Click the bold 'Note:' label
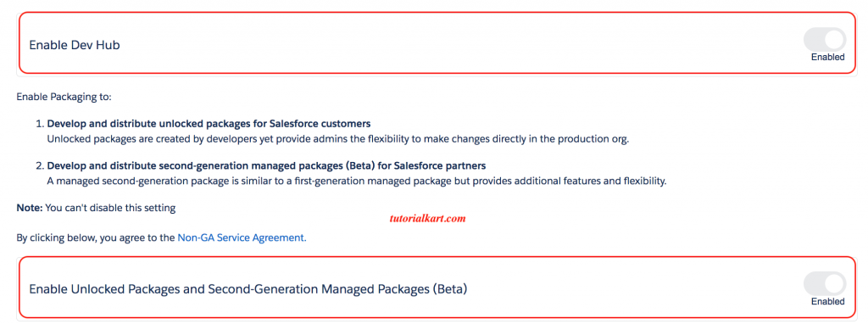The width and height of the screenshot is (868, 324). pos(30,209)
